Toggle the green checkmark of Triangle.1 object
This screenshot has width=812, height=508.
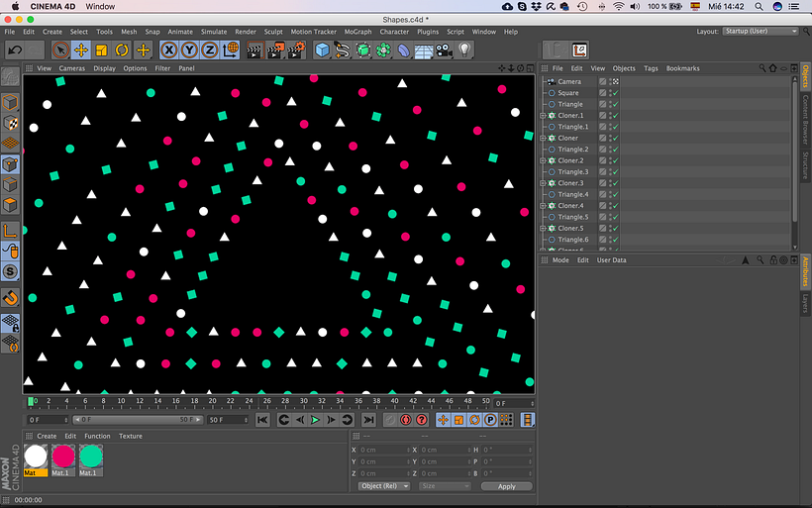tap(616, 127)
